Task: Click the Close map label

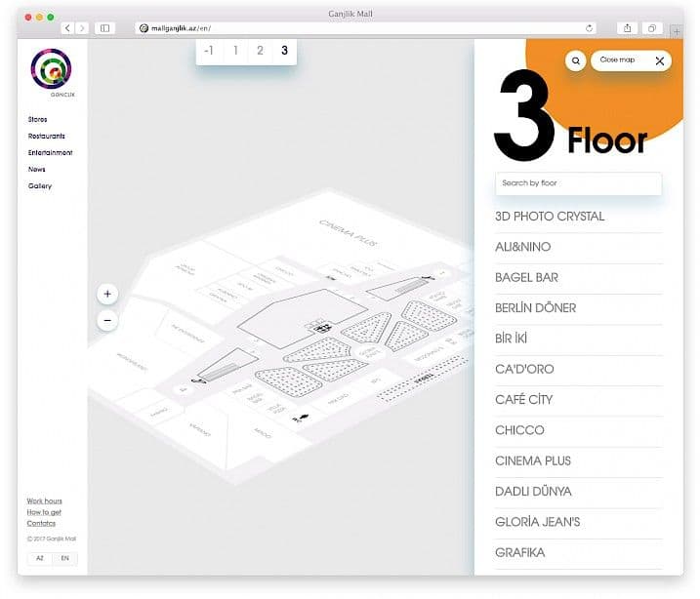Action: pyautogui.click(x=617, y=60)
